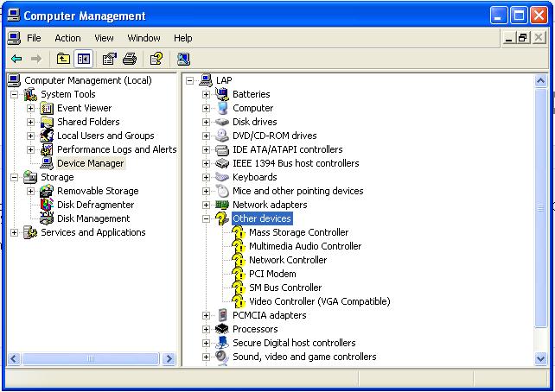Image resolution: width=555 pixels, height=392 pixels.
Task: Collapse the System Tools node
Action: 14,94
